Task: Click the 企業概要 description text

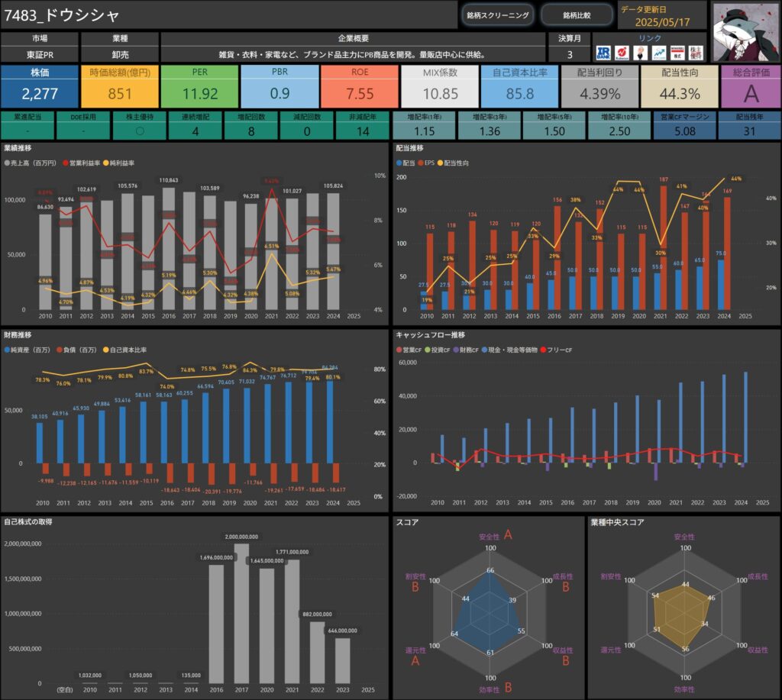Action: (x=353, y=55)
